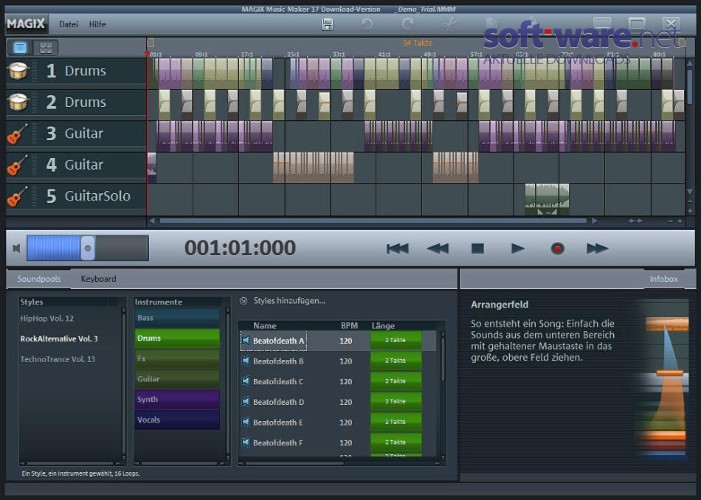701x500 pixels.
Task: Select the TechnoTrance Vol. 13 style
Action: point(58,359)
